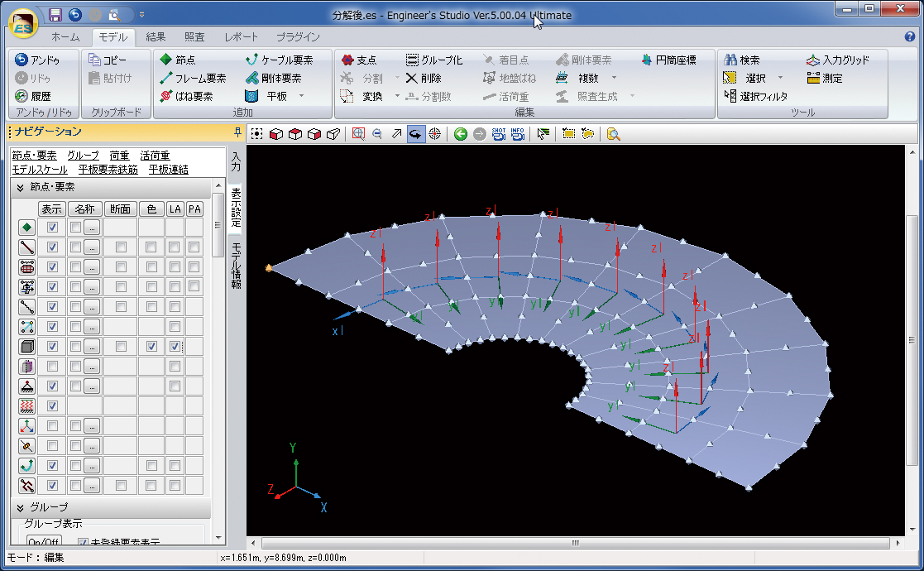924x571 pixels.
Task: Click the SHOT screenshot icon
Action: pos(499,134)
